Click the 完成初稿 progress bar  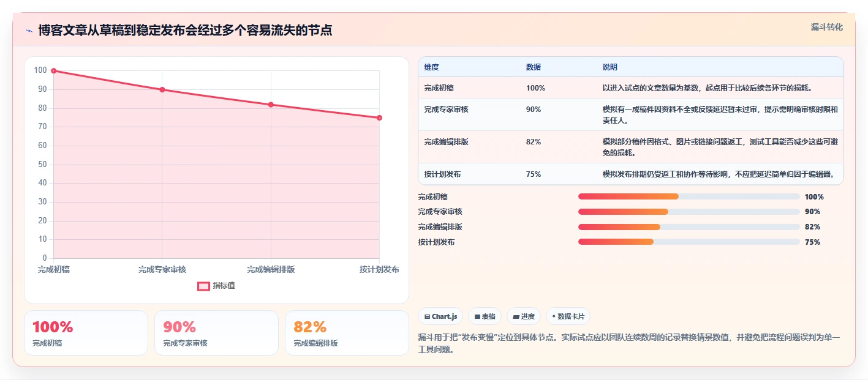click(689, 196)
